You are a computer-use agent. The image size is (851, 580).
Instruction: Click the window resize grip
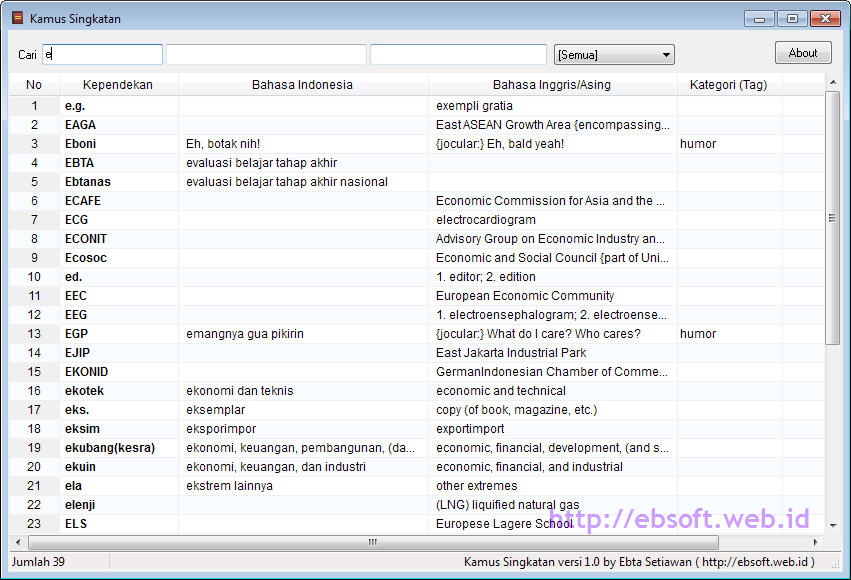coord(836,564)
